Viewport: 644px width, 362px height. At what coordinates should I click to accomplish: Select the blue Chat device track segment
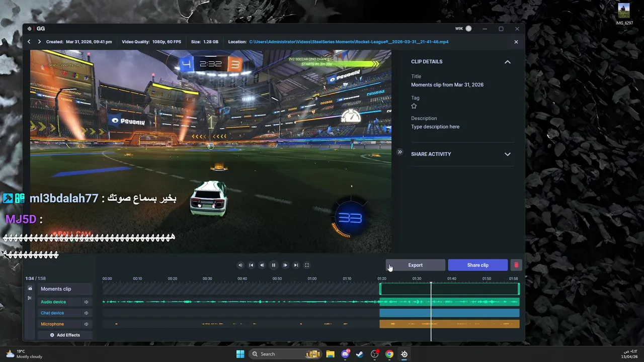(449, 313)
